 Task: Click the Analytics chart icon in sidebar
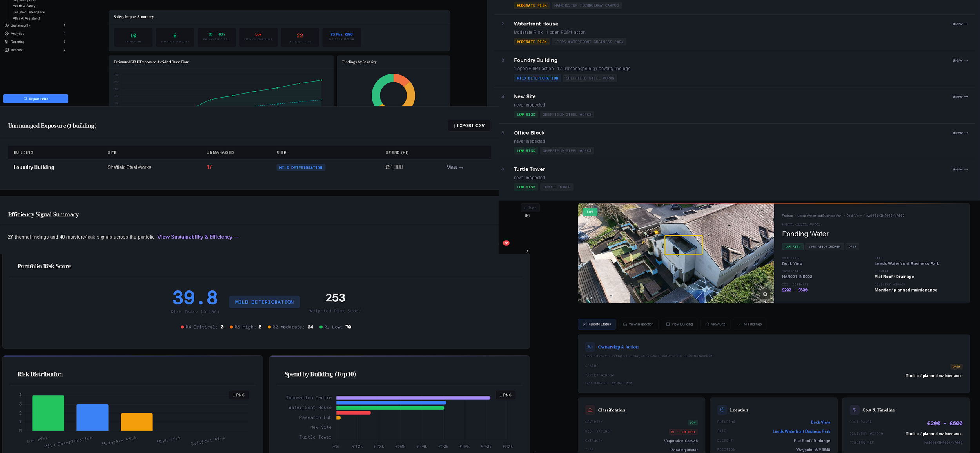[x=7, y=34]
